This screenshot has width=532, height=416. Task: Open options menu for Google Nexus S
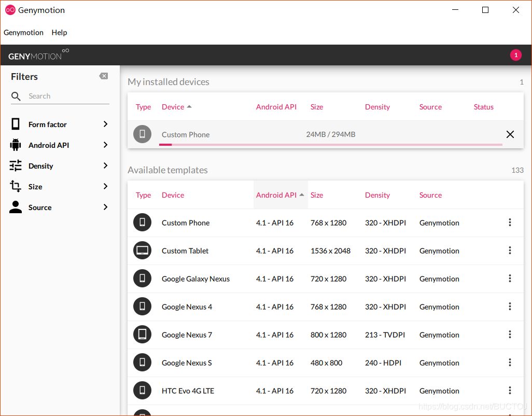[x=510, y=363]
